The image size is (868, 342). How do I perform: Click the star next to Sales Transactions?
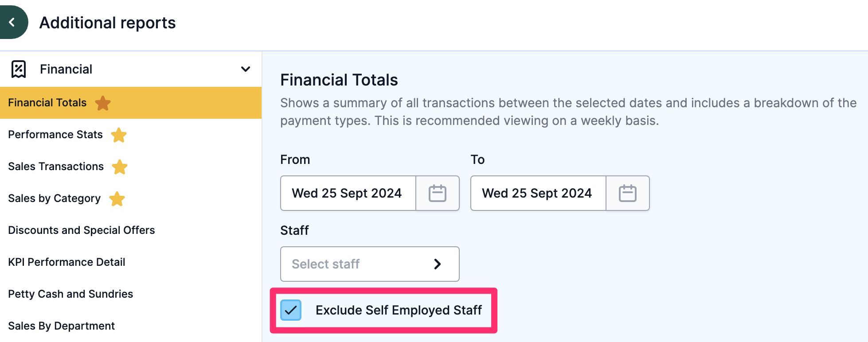(120, 167)
